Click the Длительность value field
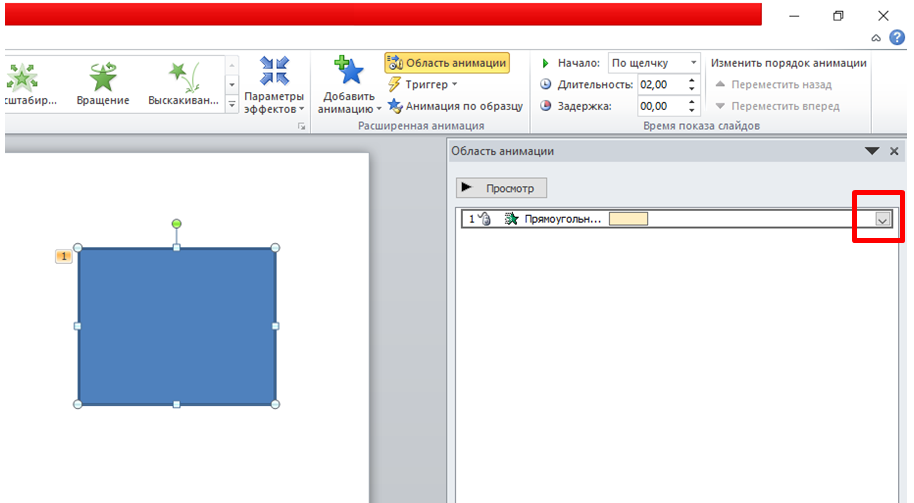The image size is (914, 503). point(661,85)
